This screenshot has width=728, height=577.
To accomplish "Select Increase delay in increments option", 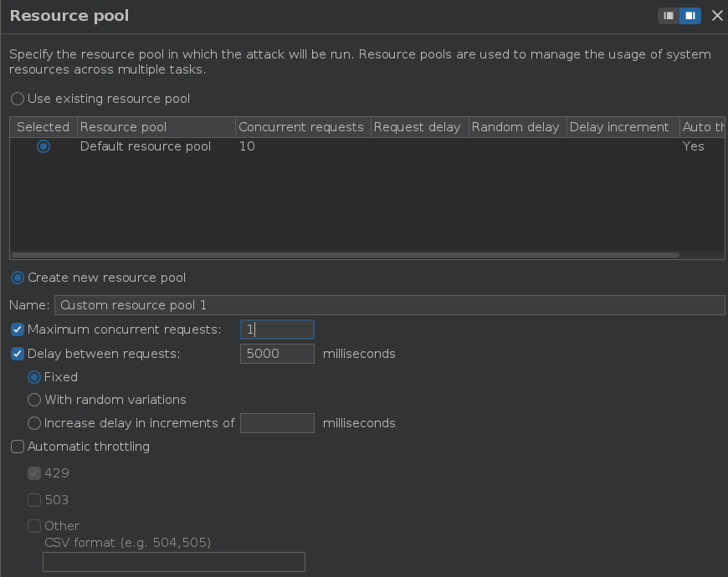I will (x=34, y=423).
